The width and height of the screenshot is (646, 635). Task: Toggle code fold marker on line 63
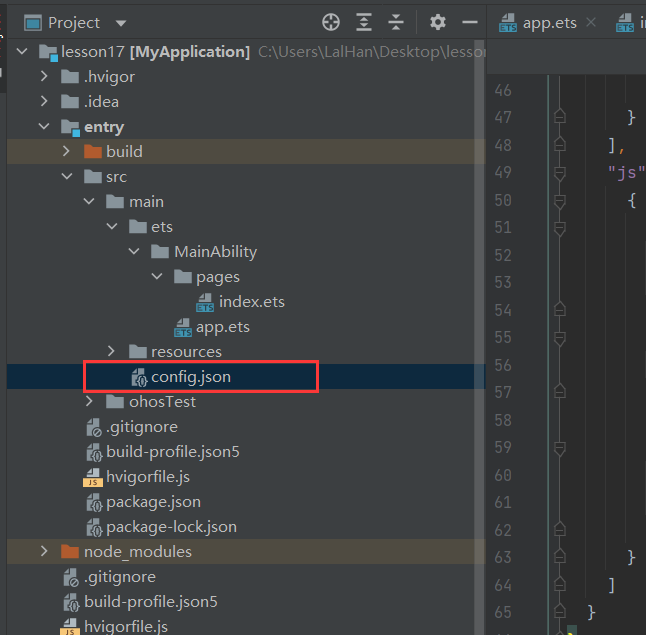(x=559, y=556)
